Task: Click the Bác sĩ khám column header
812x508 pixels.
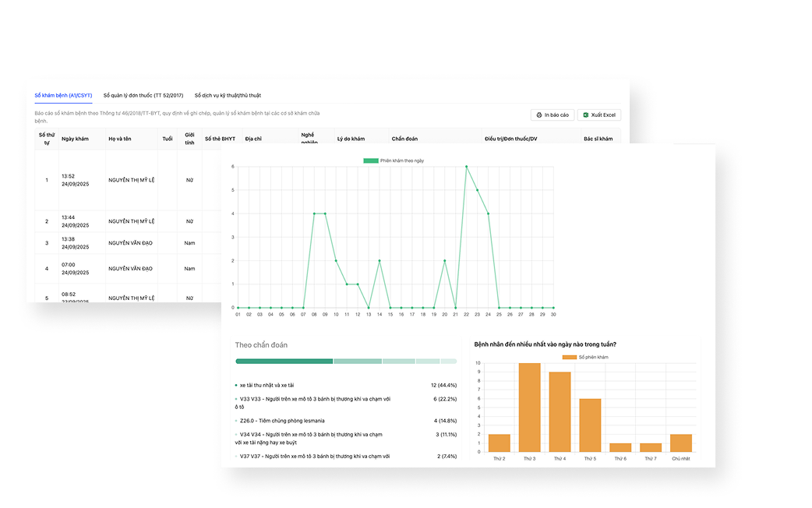Action: pyautogui.click(x=598, y=139)
